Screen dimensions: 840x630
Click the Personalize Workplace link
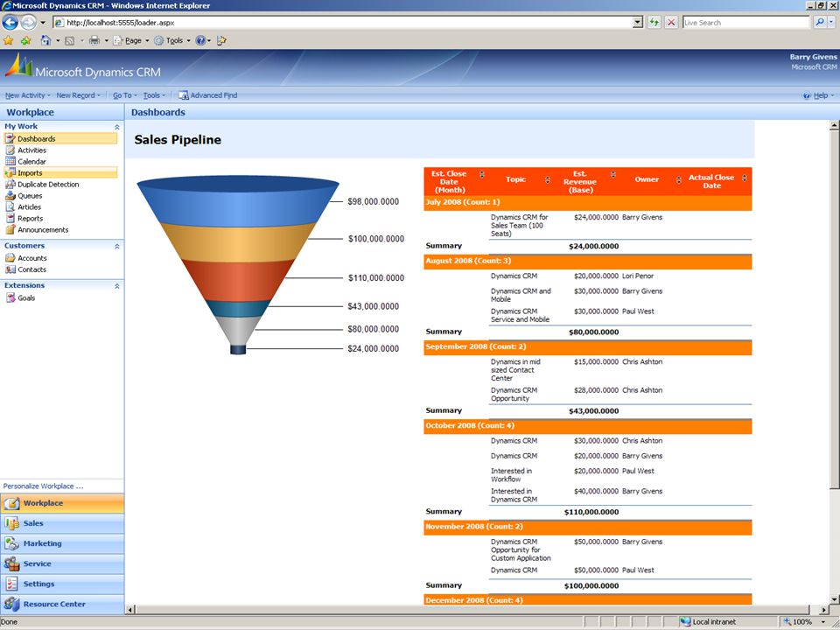pos(44,486)
